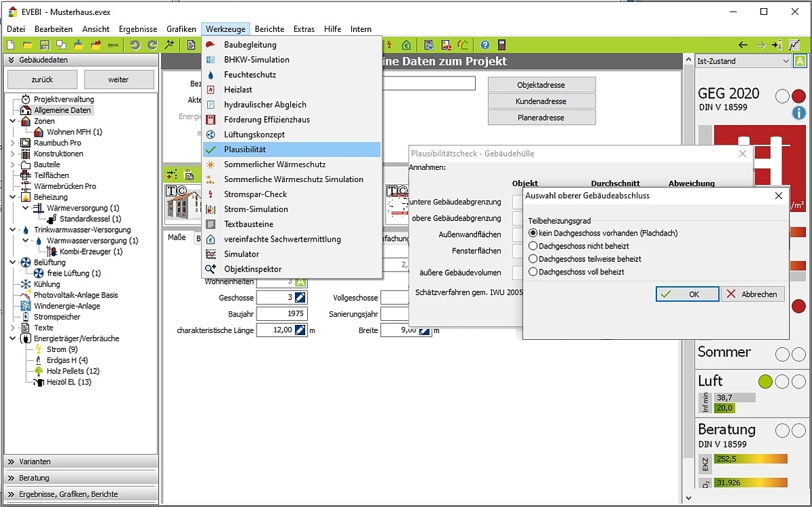Confirm the roof selection with OK
The image size is (812, 507).
coord(687,294)
